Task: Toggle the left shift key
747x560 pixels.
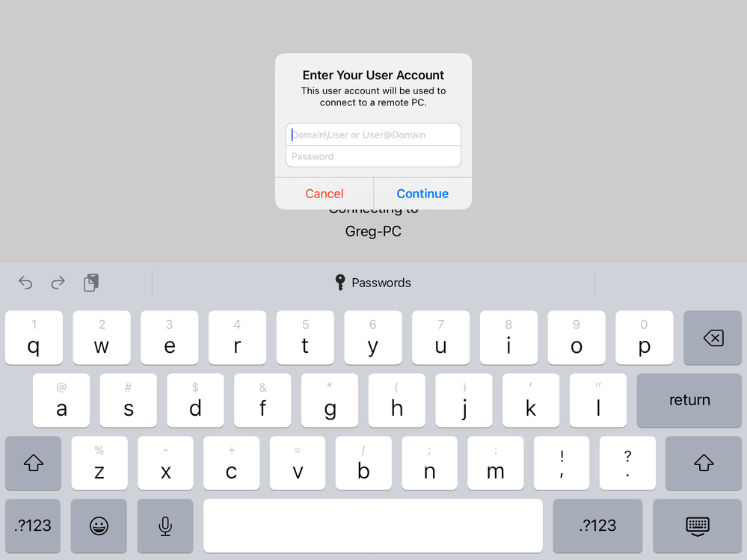Action: click(34, 463)
